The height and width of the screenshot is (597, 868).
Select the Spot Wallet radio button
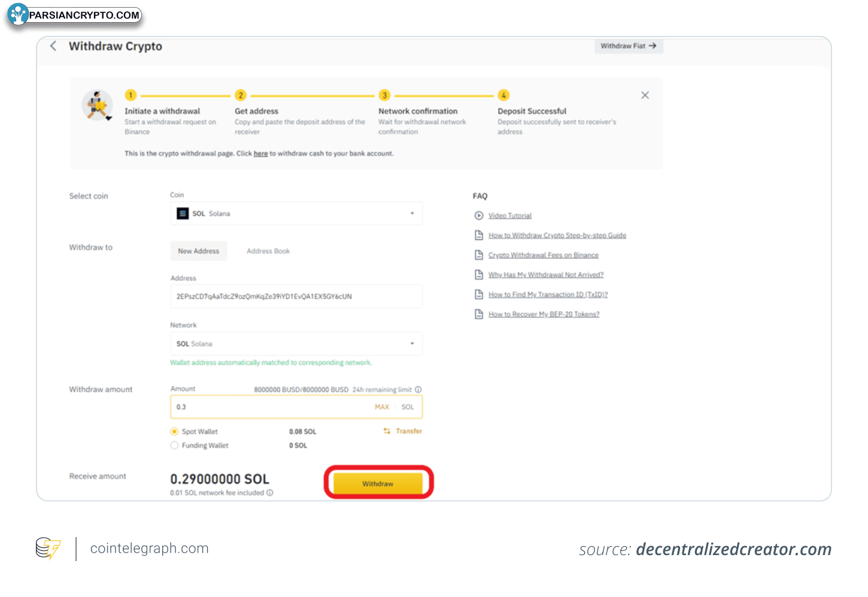coord(175,432)
